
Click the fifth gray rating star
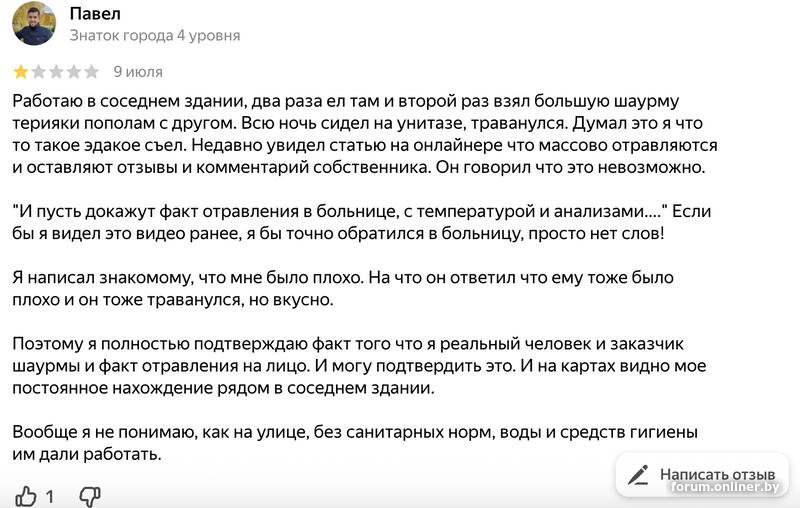click(92, 72)
